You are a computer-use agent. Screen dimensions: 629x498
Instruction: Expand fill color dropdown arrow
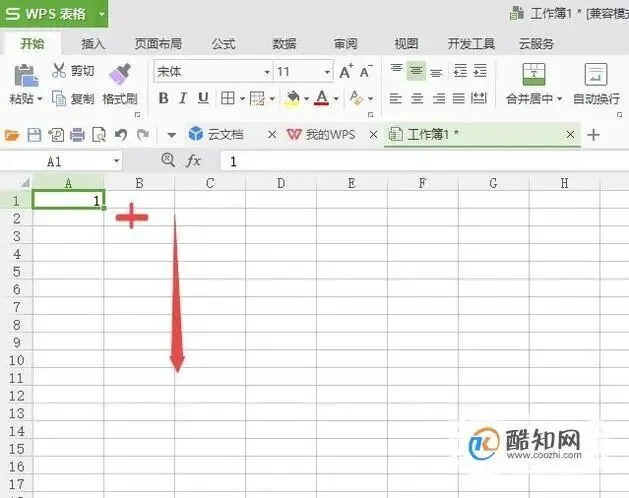[306, 98]
